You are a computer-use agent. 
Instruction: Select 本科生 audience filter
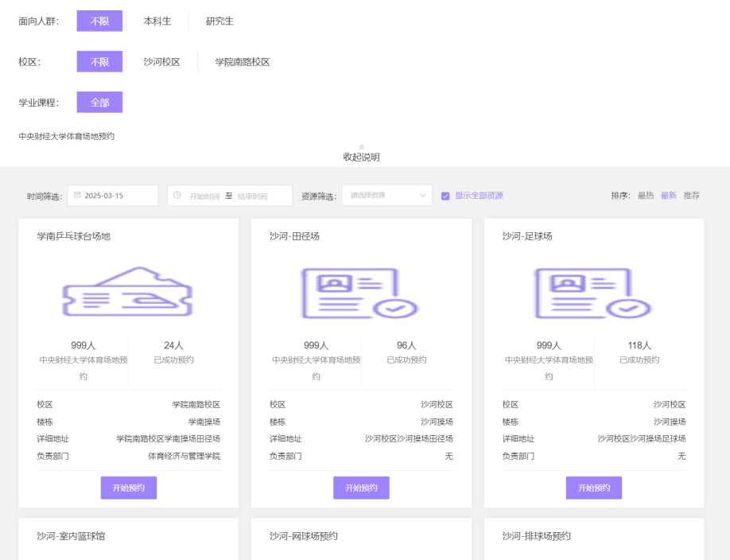(x=157, y=21)
